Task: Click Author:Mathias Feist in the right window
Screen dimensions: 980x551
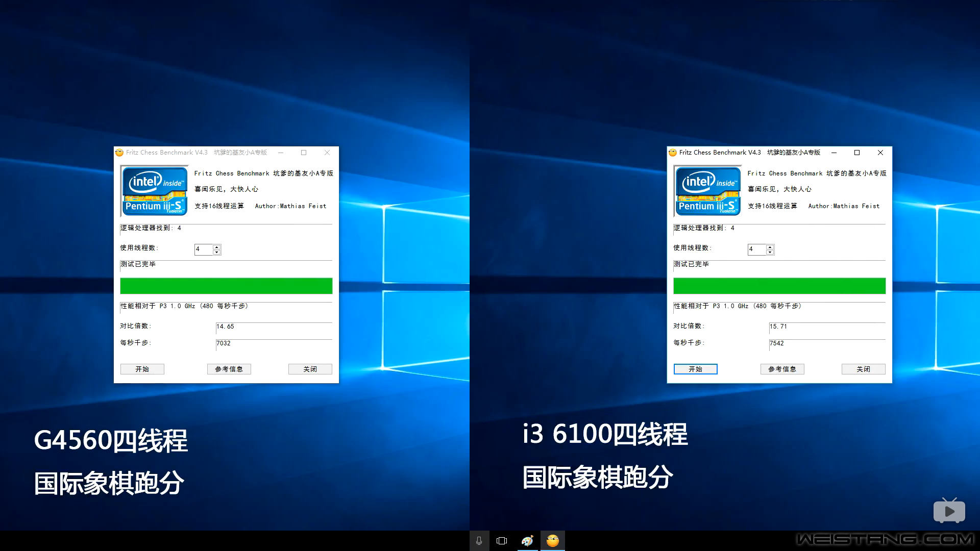Action: pos(844,206)
